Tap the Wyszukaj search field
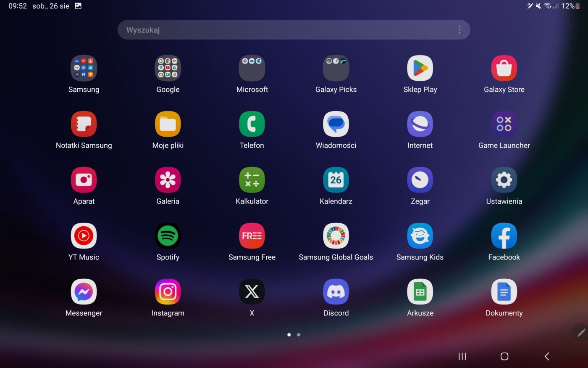 point(294,30)
